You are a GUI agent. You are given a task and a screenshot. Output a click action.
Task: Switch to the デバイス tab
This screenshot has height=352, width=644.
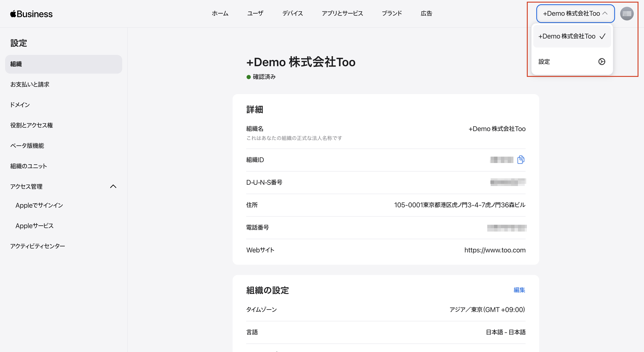click(292, 13)
